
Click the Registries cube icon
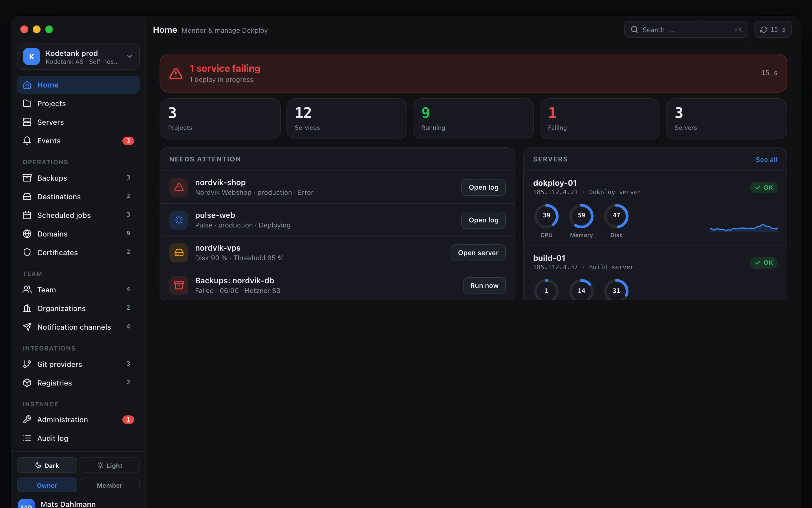(27, 383)
